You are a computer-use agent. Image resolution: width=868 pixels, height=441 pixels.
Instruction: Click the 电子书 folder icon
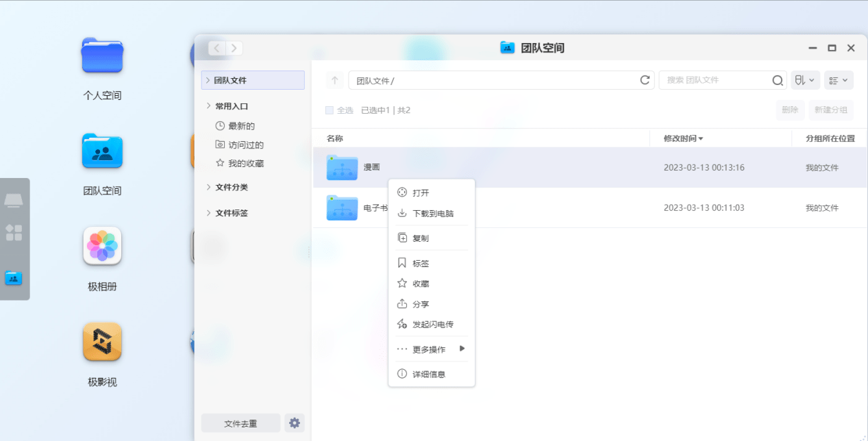pos(342,207)
